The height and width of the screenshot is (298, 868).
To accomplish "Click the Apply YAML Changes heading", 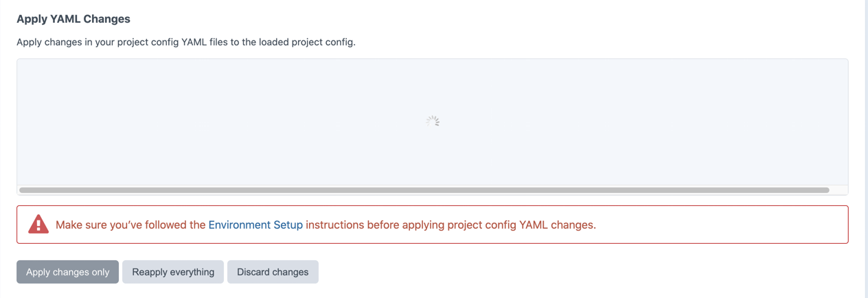I will pyautogui.click(x=73, y=19).
